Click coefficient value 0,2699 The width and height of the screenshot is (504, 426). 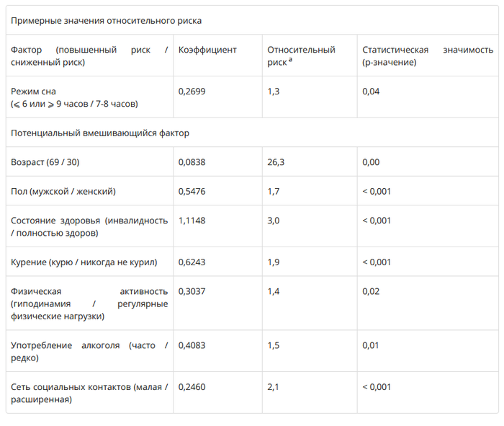click(192, 92)
